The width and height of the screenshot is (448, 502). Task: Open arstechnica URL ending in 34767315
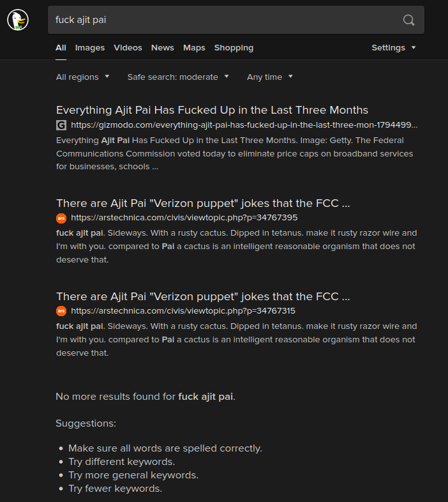(183, 311)
